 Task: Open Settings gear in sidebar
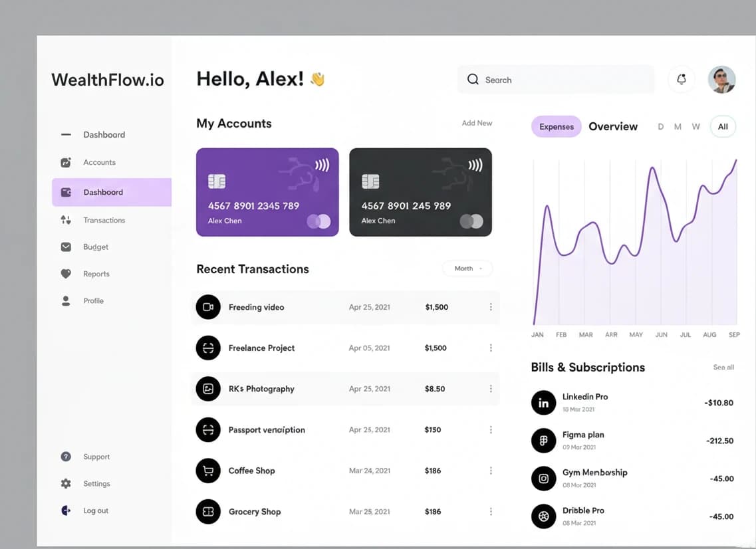(x=66, y=484)
